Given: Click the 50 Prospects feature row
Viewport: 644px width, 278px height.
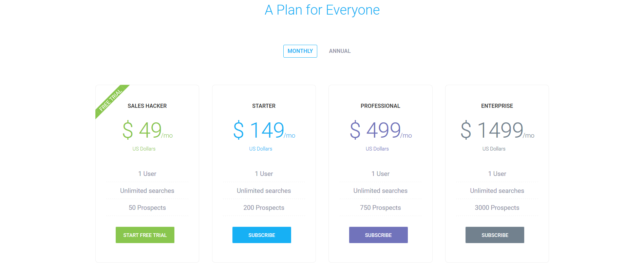Looking at the screenshot, I should (147, 208).
